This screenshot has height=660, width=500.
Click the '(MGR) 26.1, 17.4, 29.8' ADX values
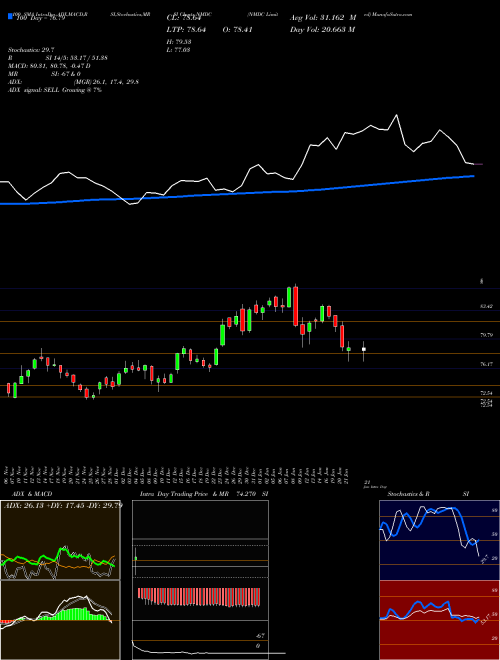(107, 82)
